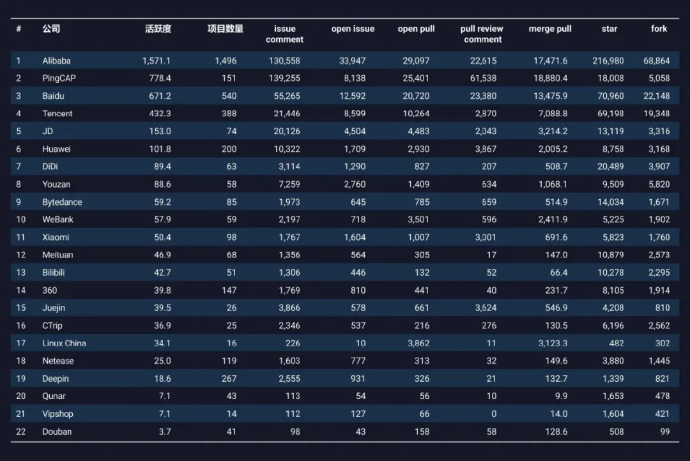Select the Huawei company name
This screenshot has width=690, height=461.
coord(56,149)
